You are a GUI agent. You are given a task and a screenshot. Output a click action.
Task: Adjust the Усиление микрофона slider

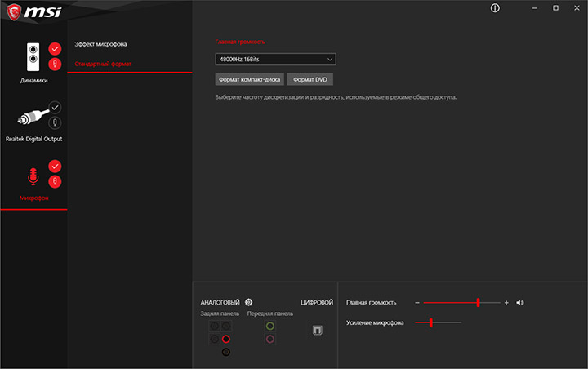click(x=438, y=322)
